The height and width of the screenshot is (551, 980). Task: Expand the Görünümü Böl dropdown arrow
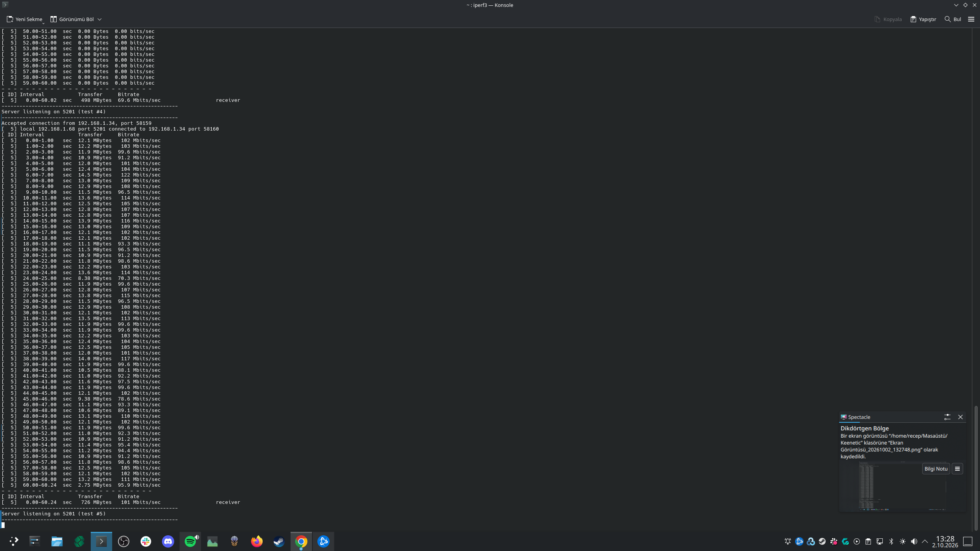point(100,19)
